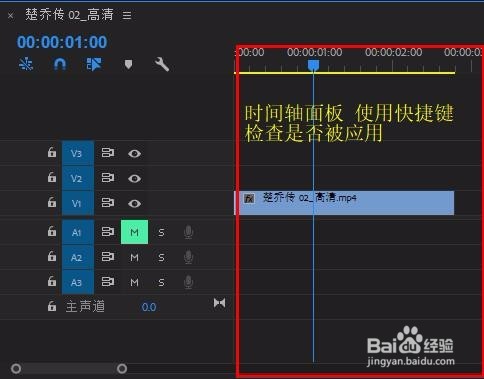The width and height of the screenshot is (484, 379).
Task: Toggle sync lock for V2
Action: (108, 178)
